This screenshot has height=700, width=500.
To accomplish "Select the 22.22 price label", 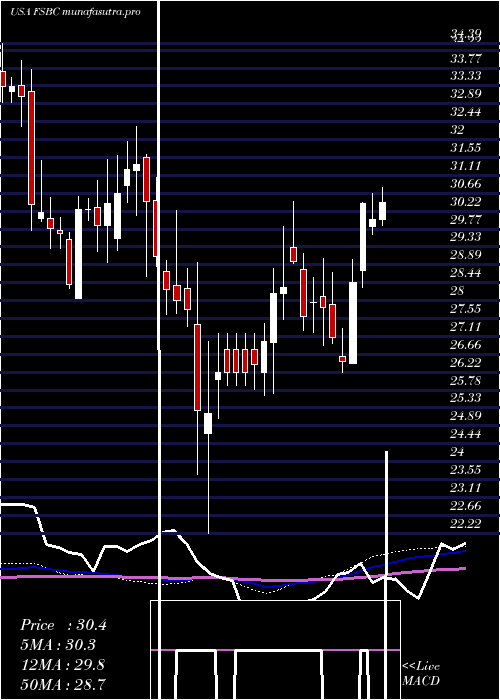I will pyautogui.click(x=466, y=523).
